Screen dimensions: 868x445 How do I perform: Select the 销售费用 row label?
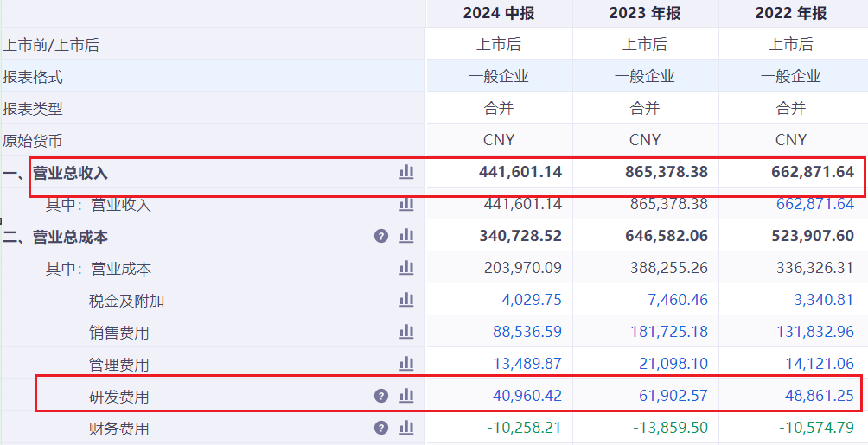click(119, 334)
